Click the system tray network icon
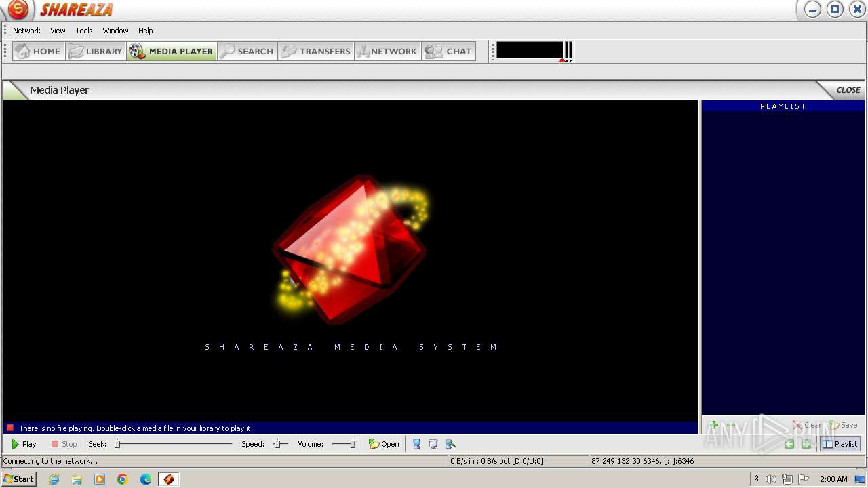 pos(787,479)
